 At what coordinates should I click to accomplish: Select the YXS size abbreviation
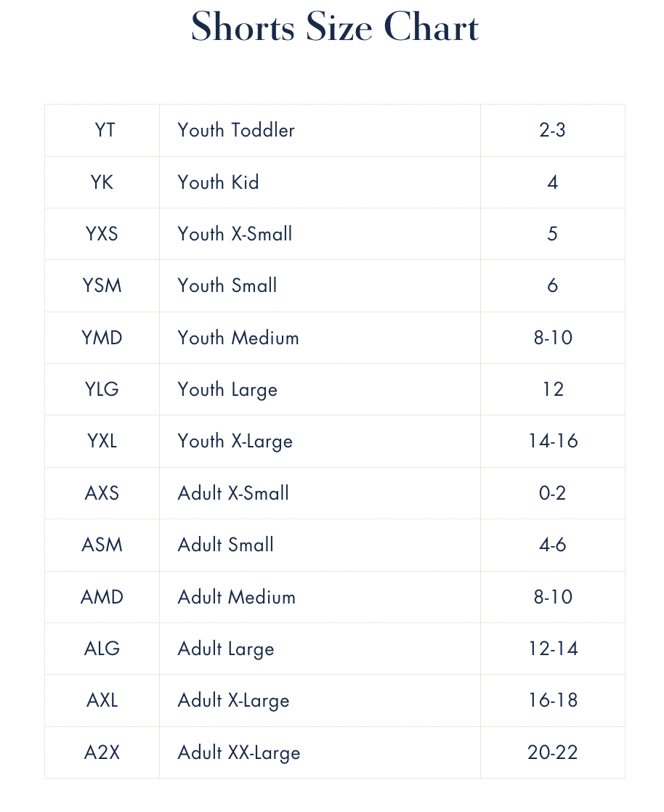tap(102, 234)
